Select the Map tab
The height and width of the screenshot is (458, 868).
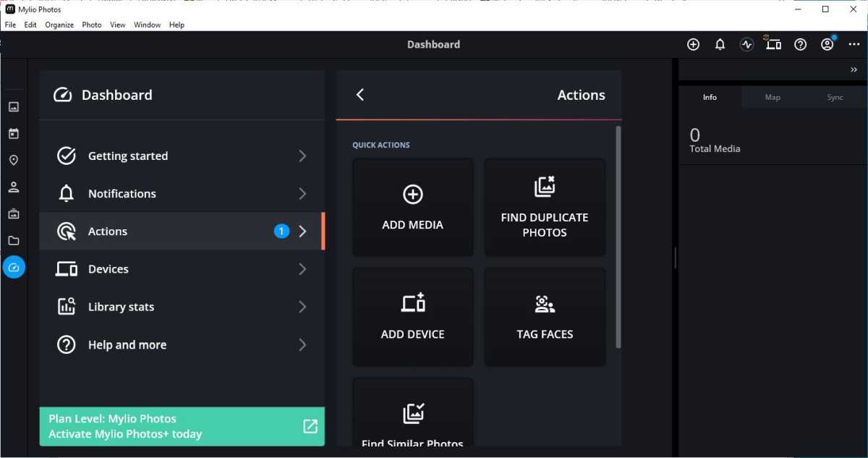pyautogui.click(x=773, y=98)
